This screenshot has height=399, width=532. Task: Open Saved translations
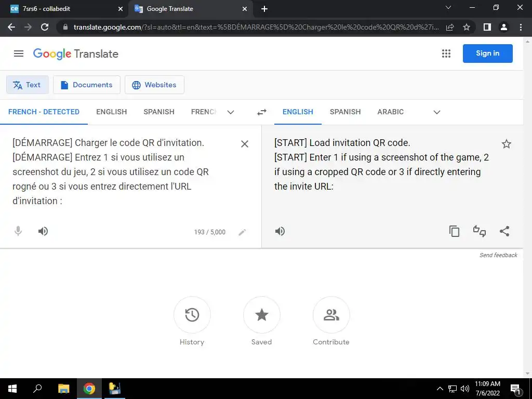262,315
